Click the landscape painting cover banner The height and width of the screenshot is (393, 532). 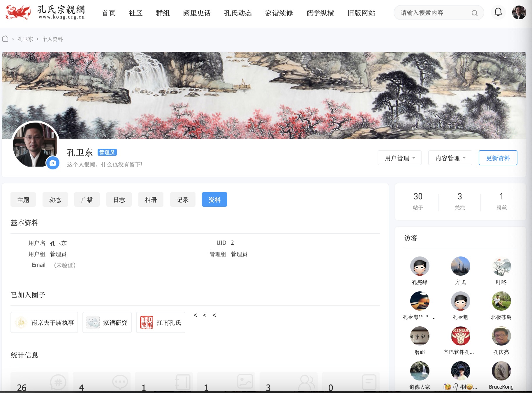coord(264,95)
